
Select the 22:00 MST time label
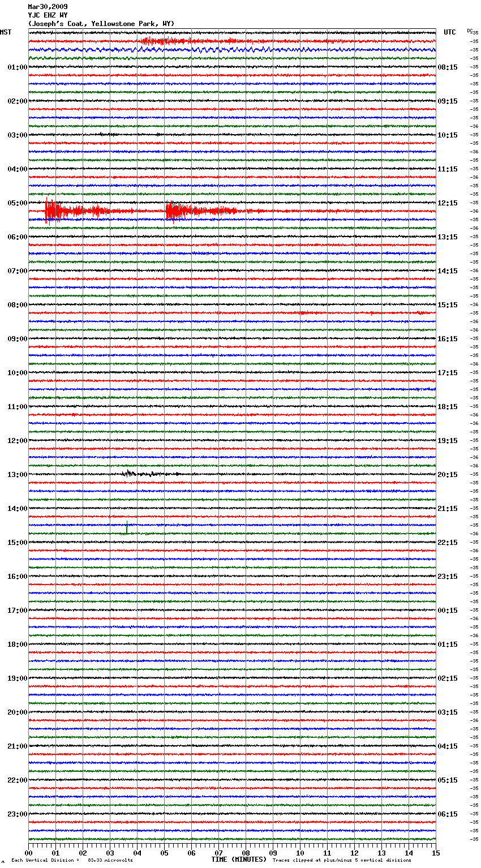[x=18, y=780]
